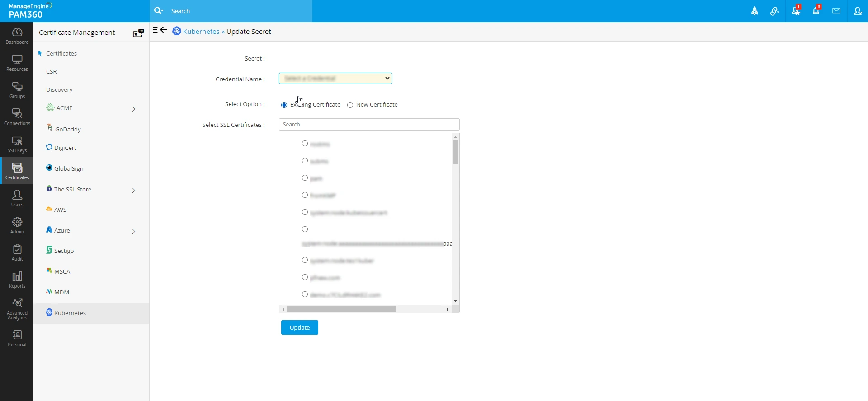The width and height of the screenshot is (868, 401).
Task: Open the Dashboard icon in sidebar
Action: click(x=17, y=36)
